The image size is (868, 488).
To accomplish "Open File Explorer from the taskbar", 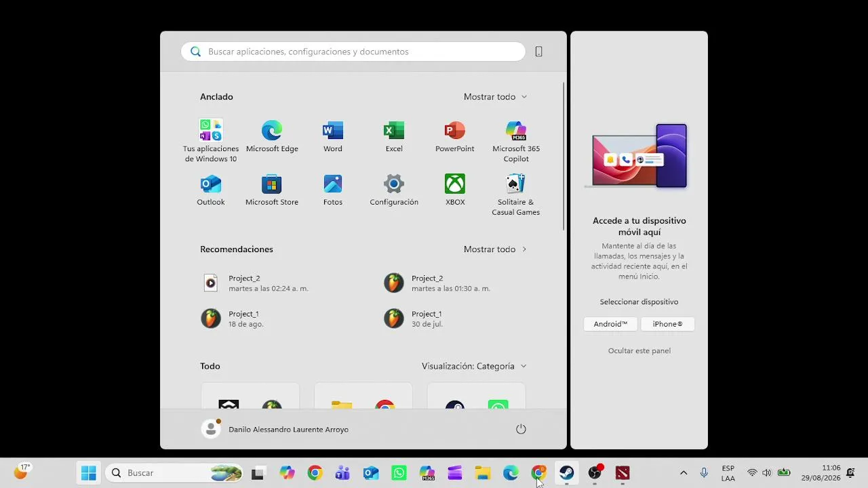I will [483, 473].
